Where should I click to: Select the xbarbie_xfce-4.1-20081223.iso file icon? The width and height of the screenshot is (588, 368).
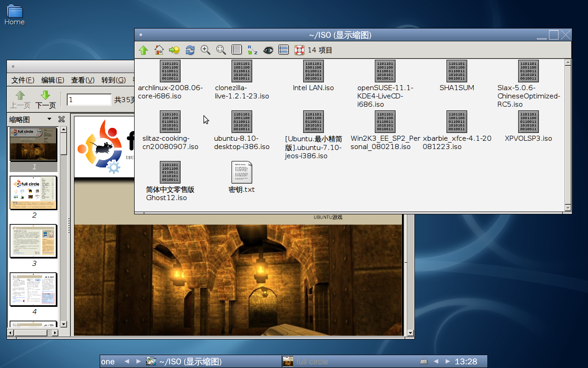tap(457, 122)
